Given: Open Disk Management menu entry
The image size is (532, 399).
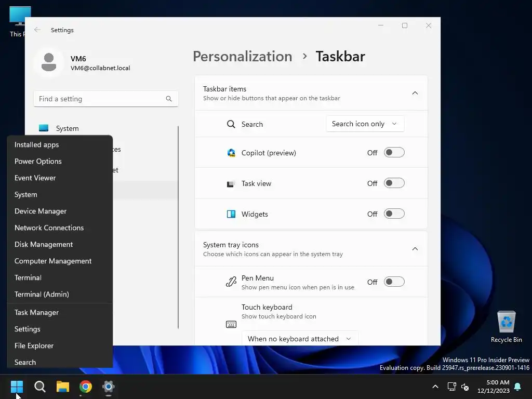Looking at the screenshot, I should click(x=60, y=244).
